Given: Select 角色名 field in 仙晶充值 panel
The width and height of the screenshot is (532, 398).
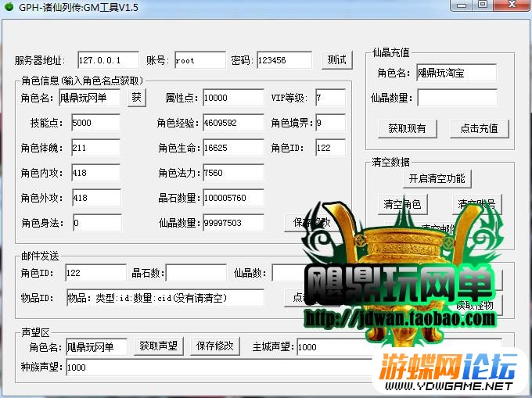Looking at the screenshot, I should pos(456,73).
